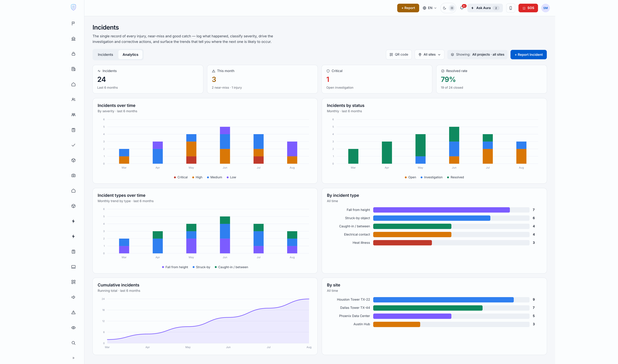Switch to light mode with sun toggle
This screenshot has height=364, width=618.
coord(452,8)
